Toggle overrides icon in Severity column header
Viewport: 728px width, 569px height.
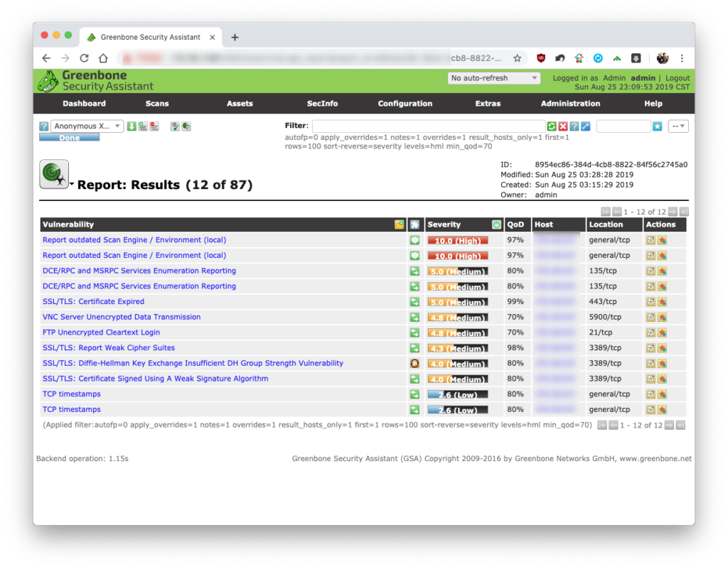click(x=496, y=224)
